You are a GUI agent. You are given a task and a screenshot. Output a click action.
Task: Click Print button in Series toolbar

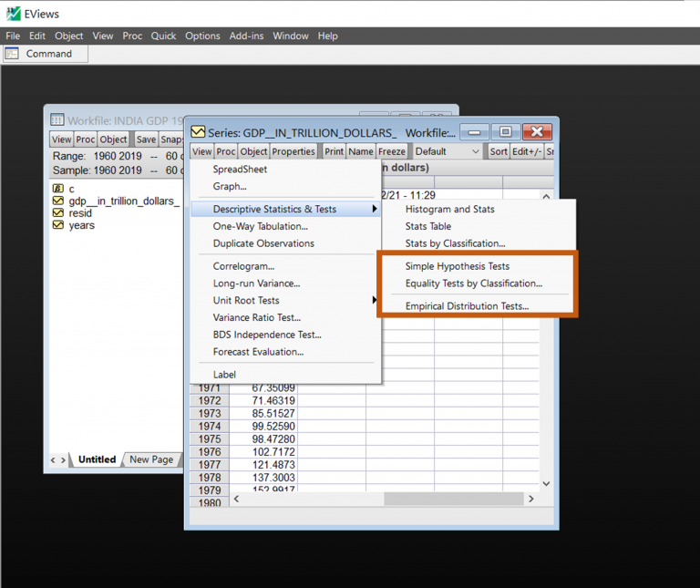click(x=334, y=151)
